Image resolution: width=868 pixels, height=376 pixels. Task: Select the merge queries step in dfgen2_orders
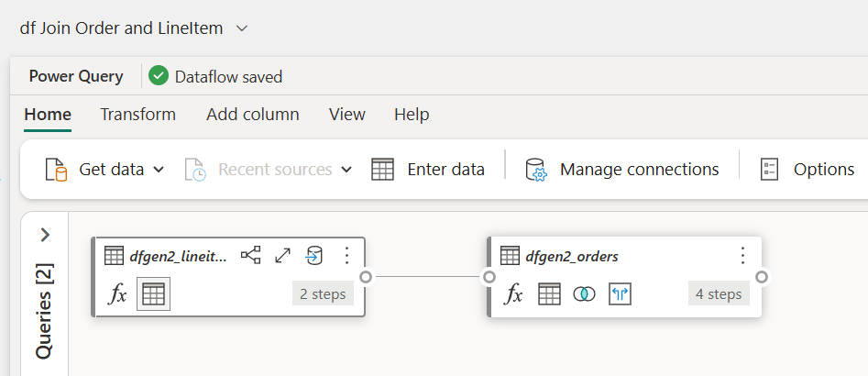(x=584, y=293)
